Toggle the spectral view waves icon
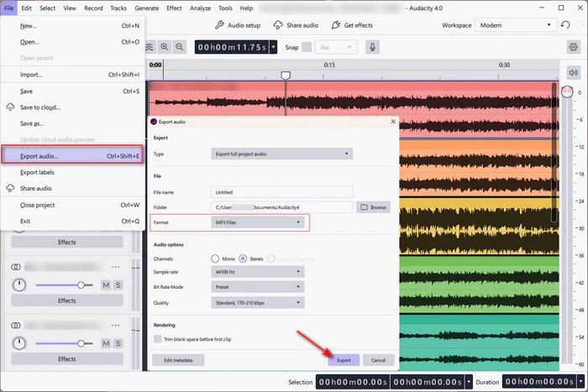 [x=150, y=47]
